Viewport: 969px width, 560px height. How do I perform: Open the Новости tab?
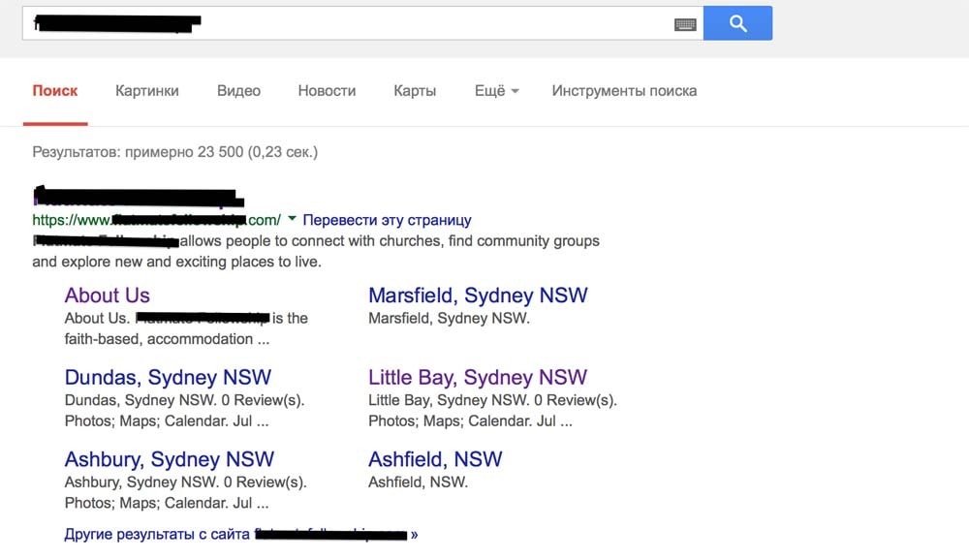[x=327, y=91]
